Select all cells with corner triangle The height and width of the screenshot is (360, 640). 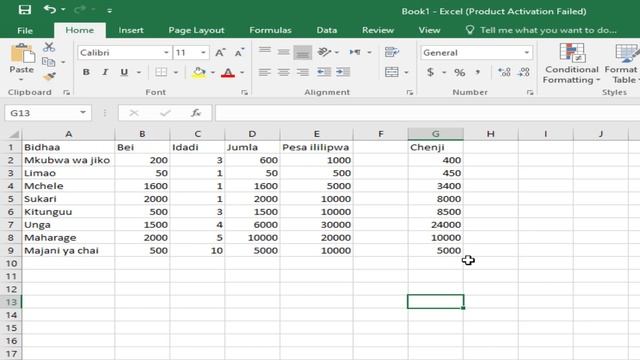tap(13, 134)
